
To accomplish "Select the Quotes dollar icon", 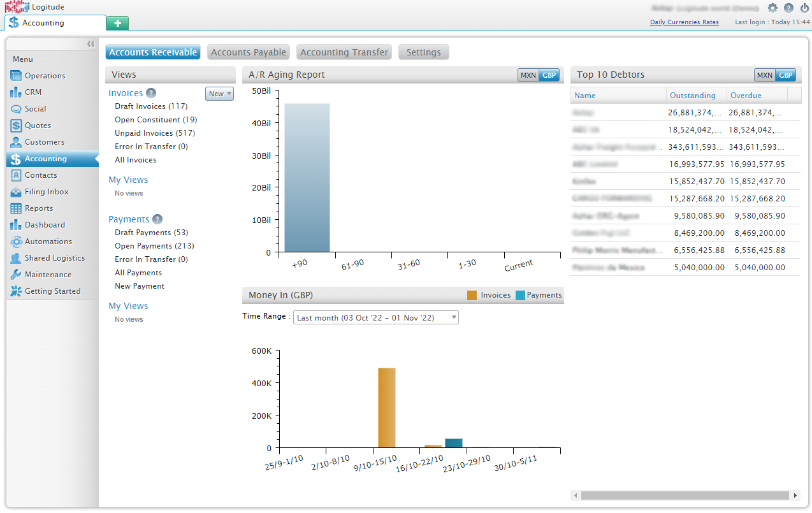I will point(16,125).
